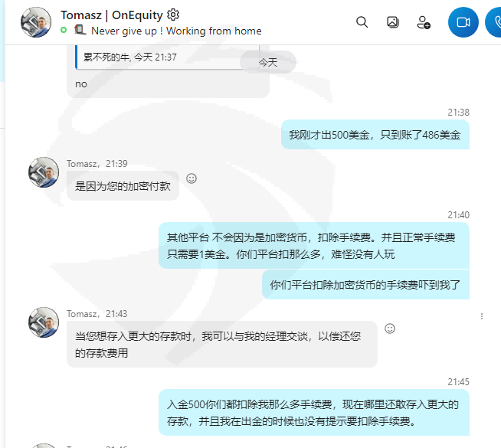Screen dimensions: 501x448
Task: Start a video call with Tomasz
Action: 463,22
